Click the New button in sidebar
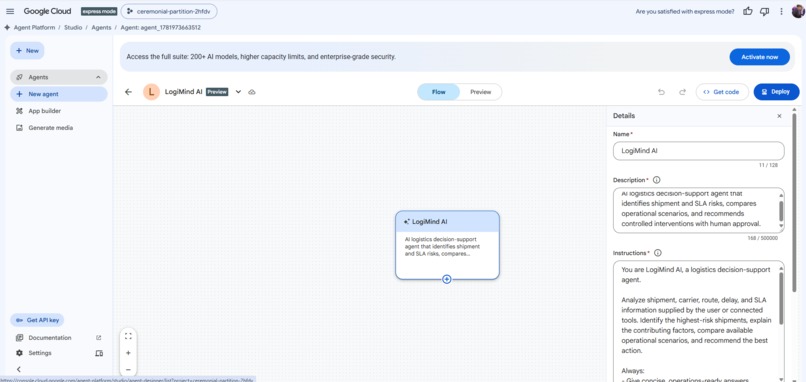 [x=27, y=50]
